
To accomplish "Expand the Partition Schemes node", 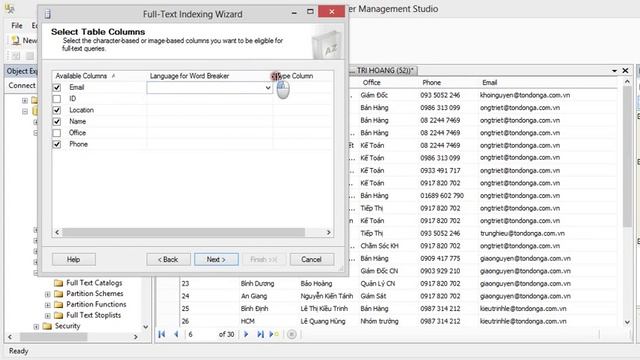I will [x=47, y=294].
